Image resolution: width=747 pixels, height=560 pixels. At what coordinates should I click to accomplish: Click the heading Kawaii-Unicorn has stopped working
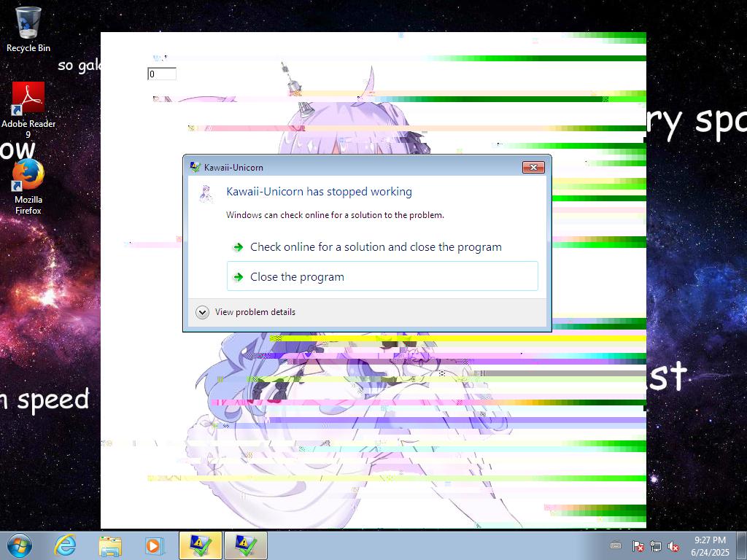pyautogui.click(x=320, y=192)
